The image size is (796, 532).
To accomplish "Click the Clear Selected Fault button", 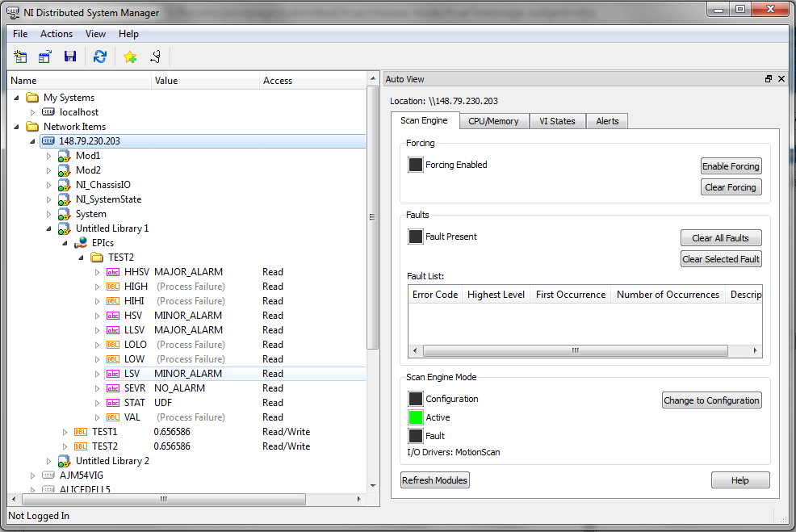I will [721, 259].
